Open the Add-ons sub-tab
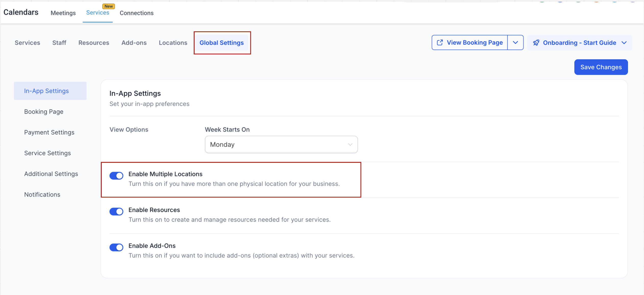644x295 pixels. (134, 43)
